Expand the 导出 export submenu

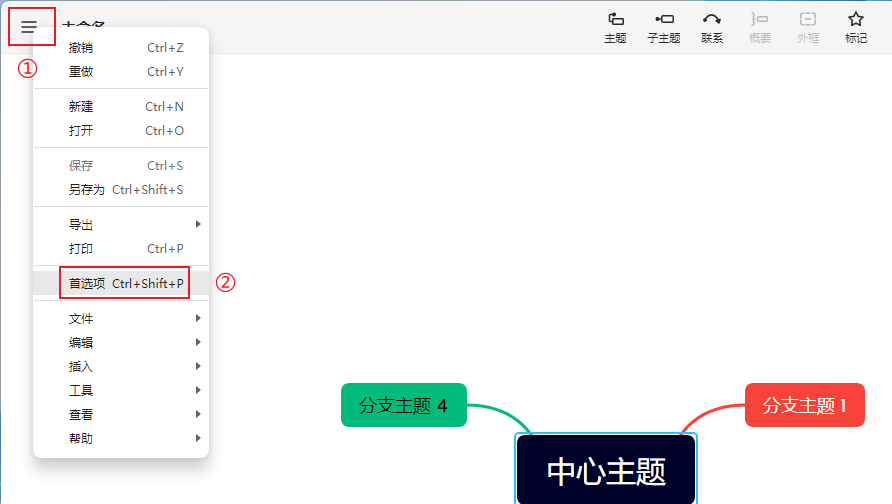121,225
